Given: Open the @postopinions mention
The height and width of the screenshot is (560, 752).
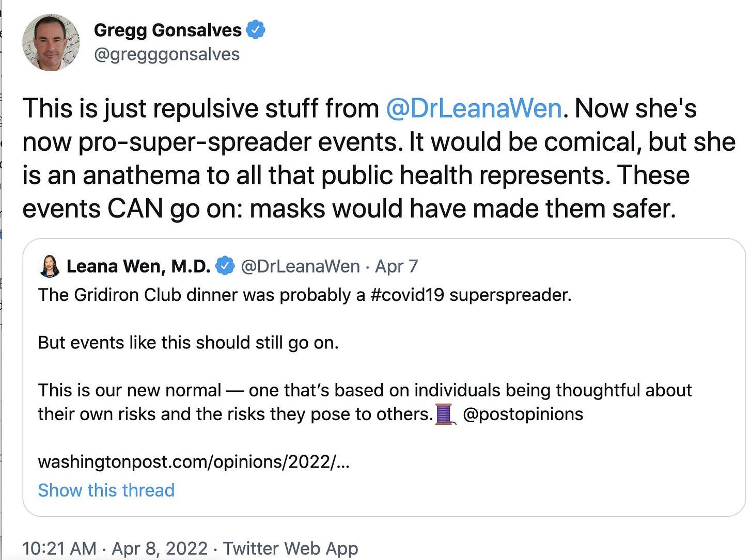Looking at the screenshot, I should (x=523, y=414).
